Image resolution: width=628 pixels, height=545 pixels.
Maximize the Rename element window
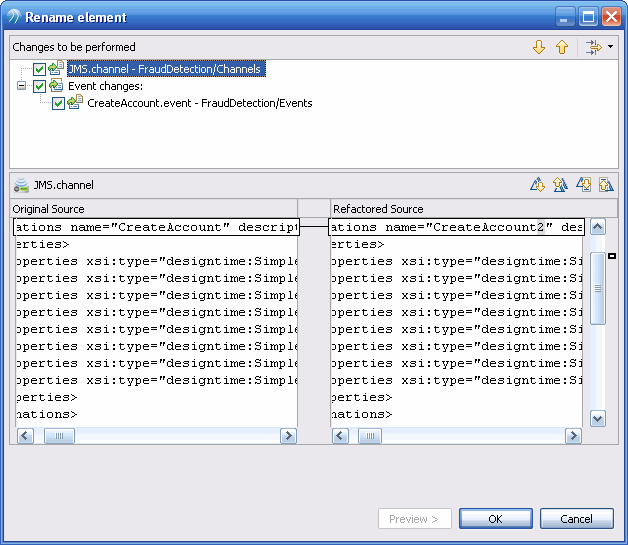tap(588, 18)
